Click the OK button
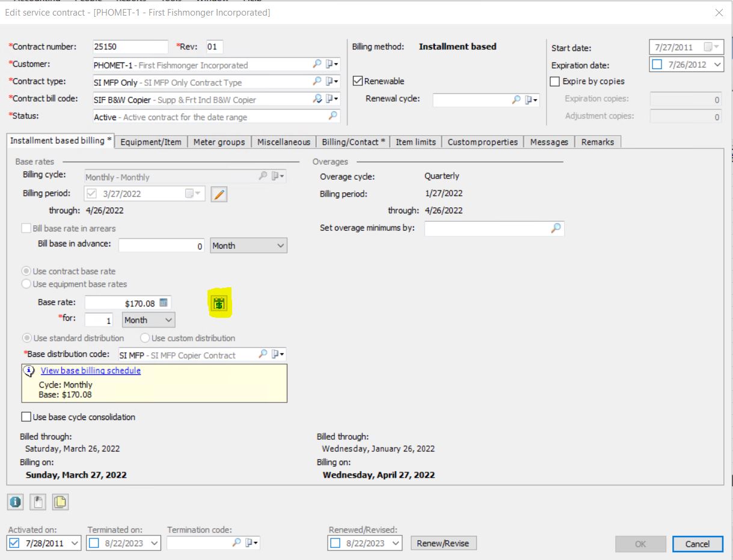This screenshot has height=560, width=733. [x=640, y=544]
